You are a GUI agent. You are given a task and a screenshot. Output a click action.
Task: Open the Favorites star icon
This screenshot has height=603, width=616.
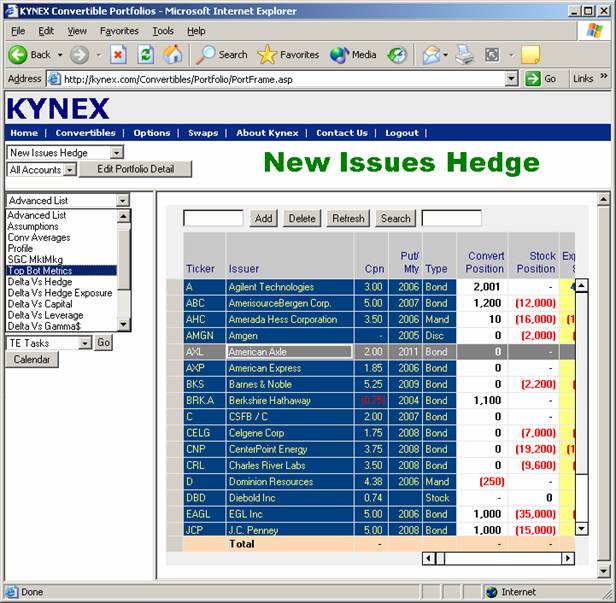click(267, 55)
